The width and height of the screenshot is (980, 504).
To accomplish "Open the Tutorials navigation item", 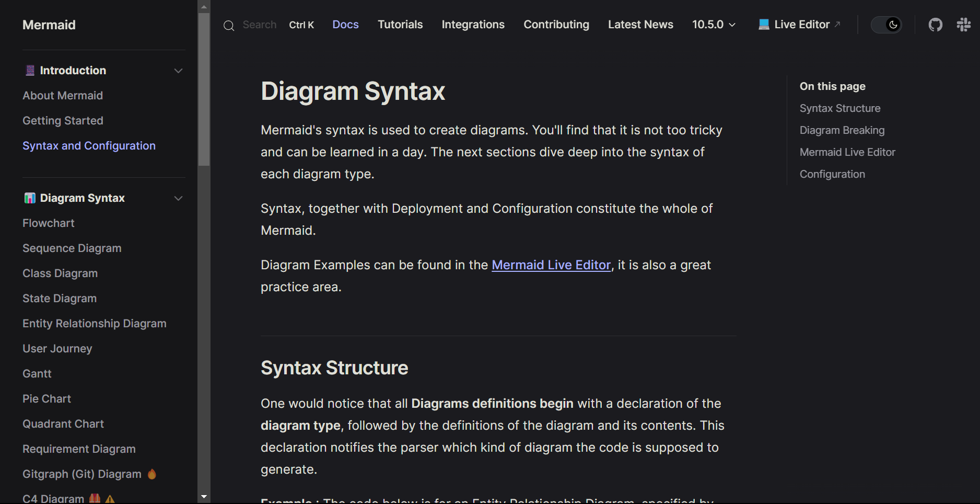I will 400,25.
